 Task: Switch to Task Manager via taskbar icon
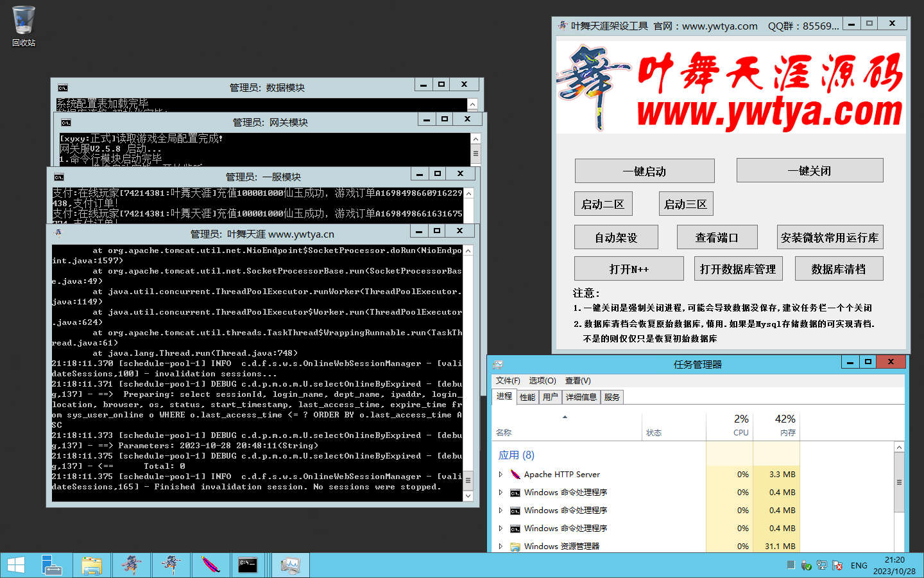[290, 565]
